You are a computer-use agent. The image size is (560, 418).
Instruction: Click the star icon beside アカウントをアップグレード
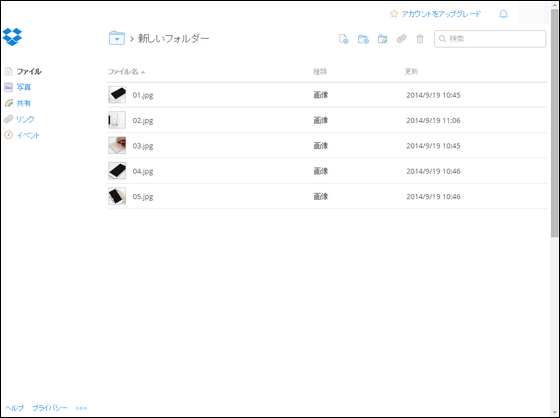click(x=394, y=14)
